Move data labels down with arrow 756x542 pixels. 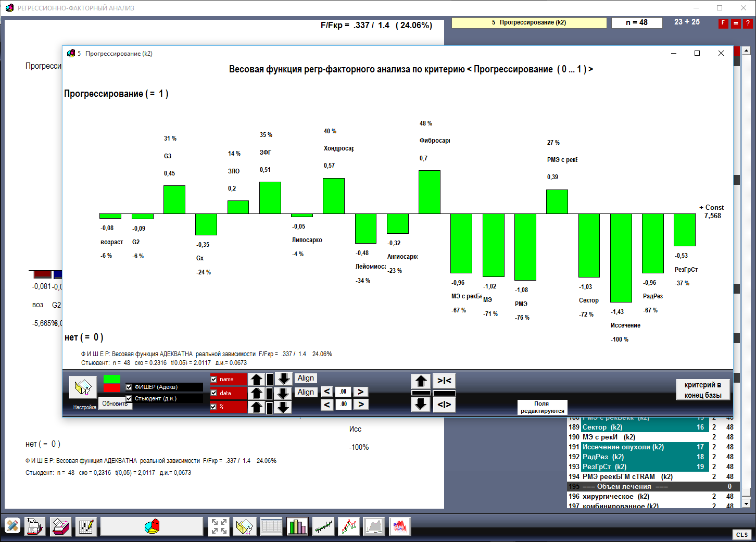click(283, 393)
